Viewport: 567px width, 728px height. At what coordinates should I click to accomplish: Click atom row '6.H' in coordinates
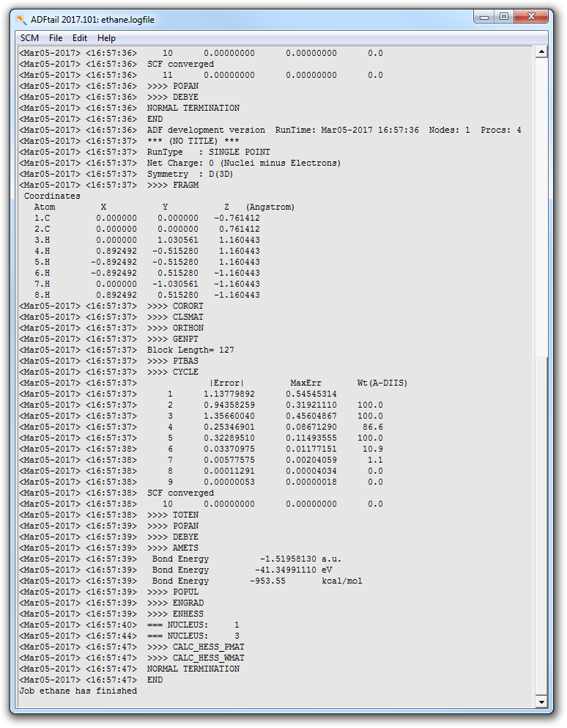pyautogui.click(x=147, y=273)
